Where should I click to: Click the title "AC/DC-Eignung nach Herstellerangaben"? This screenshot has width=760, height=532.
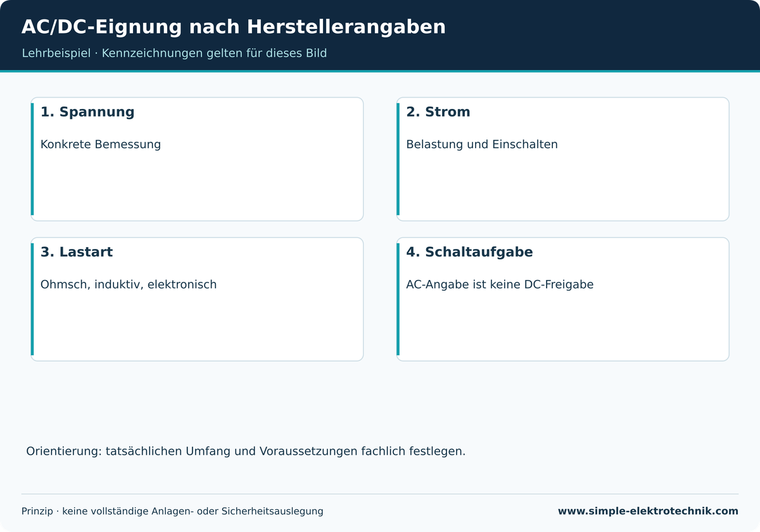[234, 27]
